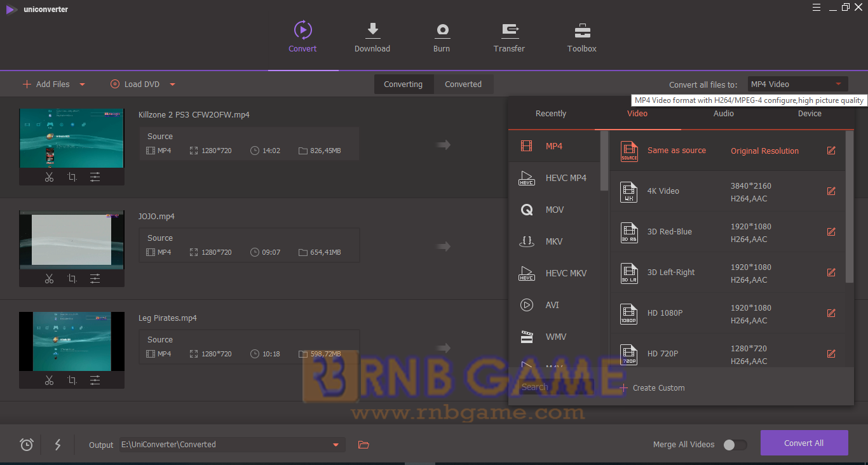Crop the JOJO.mp4 video
The height and width of the screenshot is (465, 868).
tap(72, 278)
